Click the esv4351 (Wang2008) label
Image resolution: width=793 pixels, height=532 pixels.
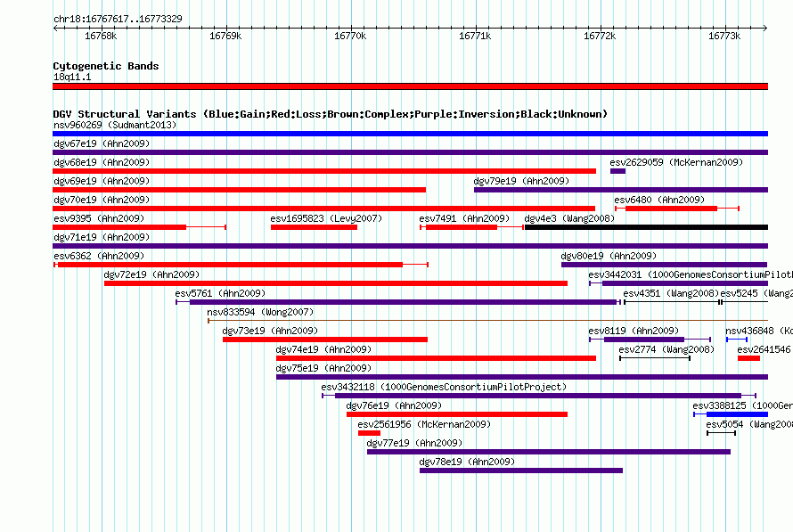tap(671, 293)
